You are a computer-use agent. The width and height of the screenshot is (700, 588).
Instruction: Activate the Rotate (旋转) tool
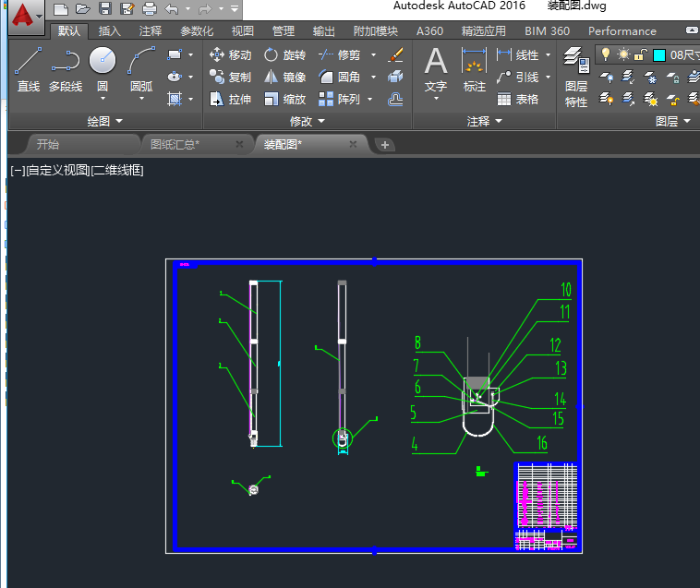[284, 54]
